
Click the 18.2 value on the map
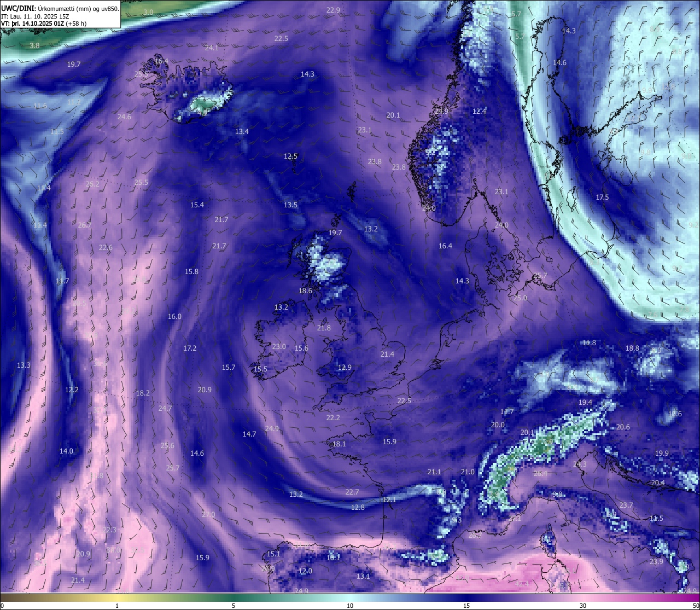coord(143,393)
